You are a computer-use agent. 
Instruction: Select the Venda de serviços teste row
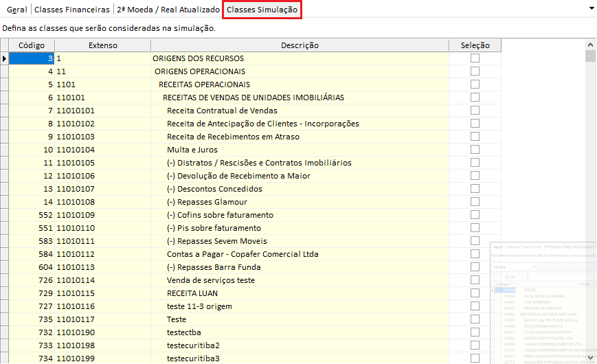pos(210,280)
